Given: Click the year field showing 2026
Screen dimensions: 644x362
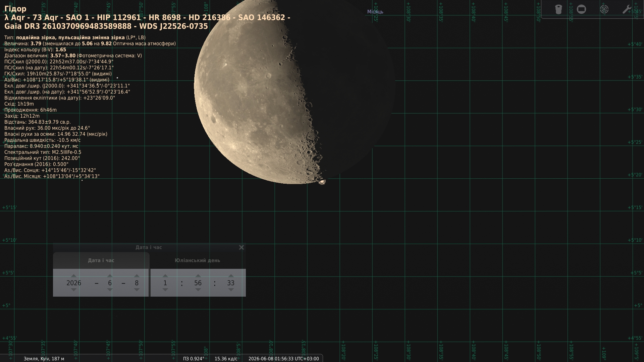Looking at the screenshot, I should [74, 283].
